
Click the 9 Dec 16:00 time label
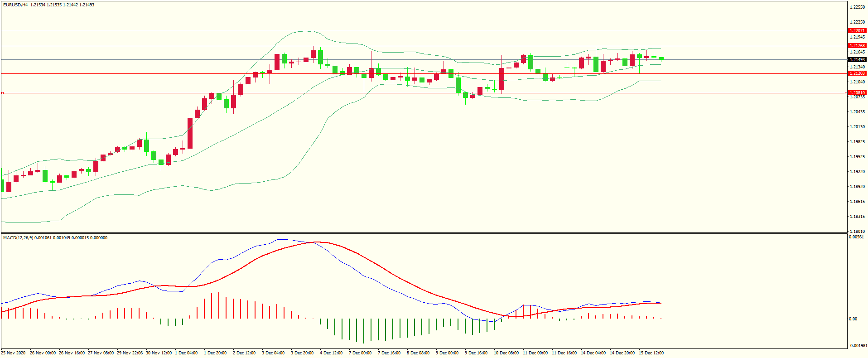pos(476,353)
